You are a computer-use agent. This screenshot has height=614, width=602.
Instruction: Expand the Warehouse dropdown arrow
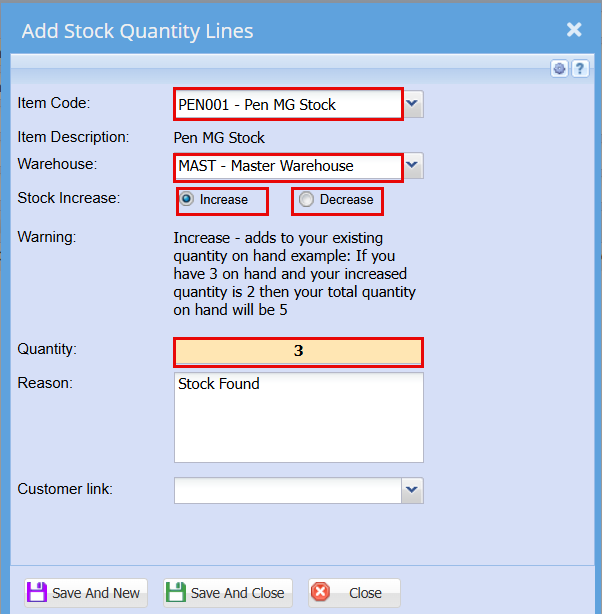(413, 165)
